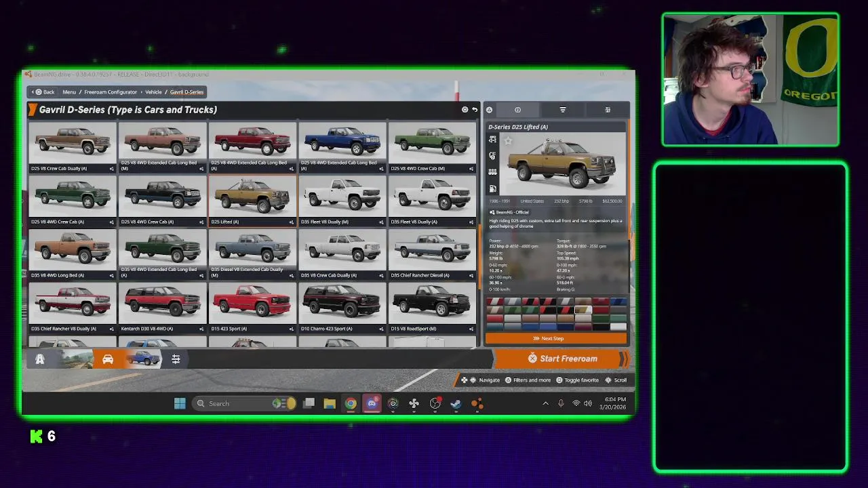This screenshot has width=868, height=488.
Task: Click the engine icon in details sidebar
Action: pos(492,172)
